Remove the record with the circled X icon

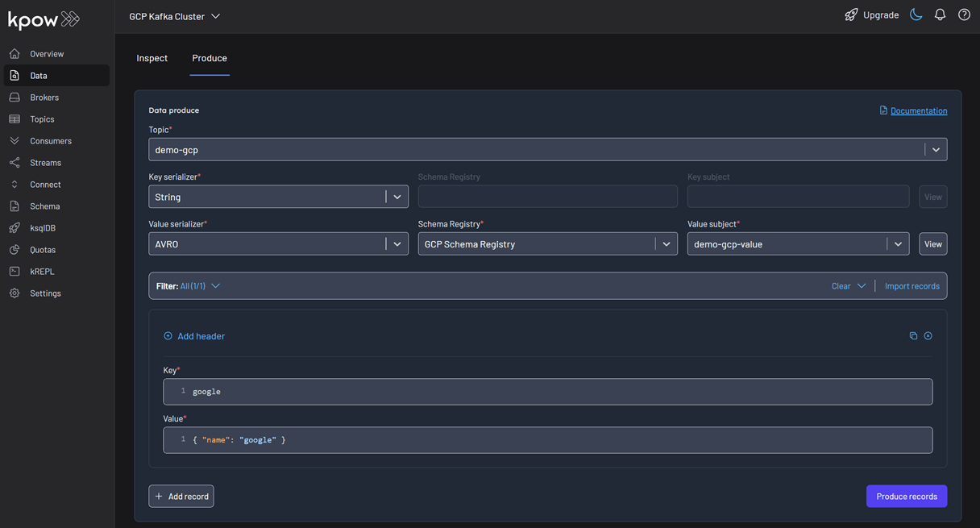tap(928, 335)
